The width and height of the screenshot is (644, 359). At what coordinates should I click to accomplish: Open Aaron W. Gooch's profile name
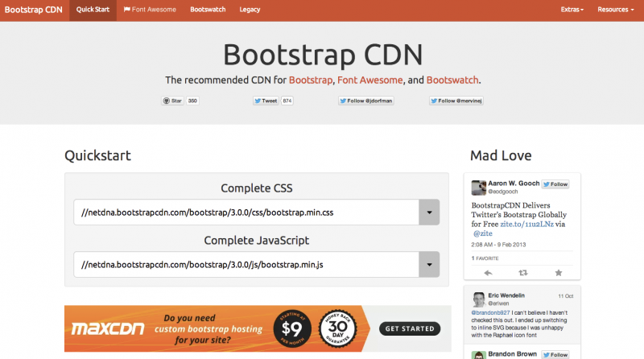click(514, 184)
